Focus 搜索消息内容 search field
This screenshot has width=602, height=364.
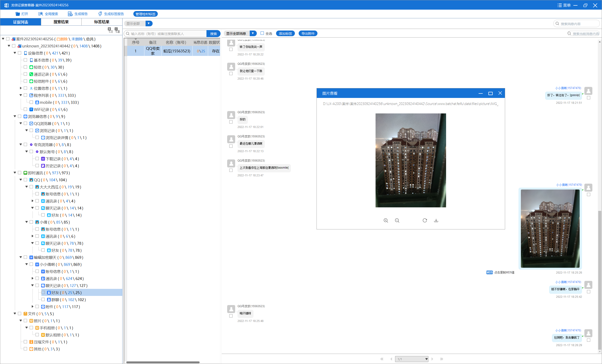click(x=576, y=24)
